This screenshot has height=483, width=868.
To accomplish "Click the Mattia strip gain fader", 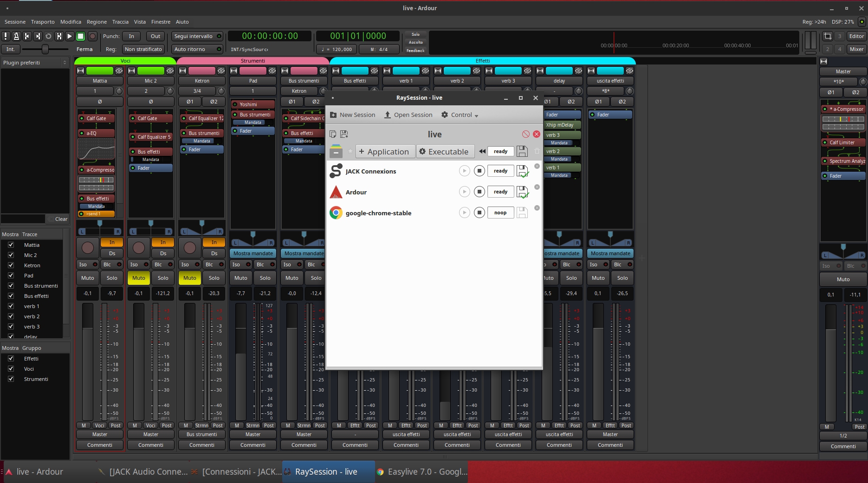I will click(88, 362).
